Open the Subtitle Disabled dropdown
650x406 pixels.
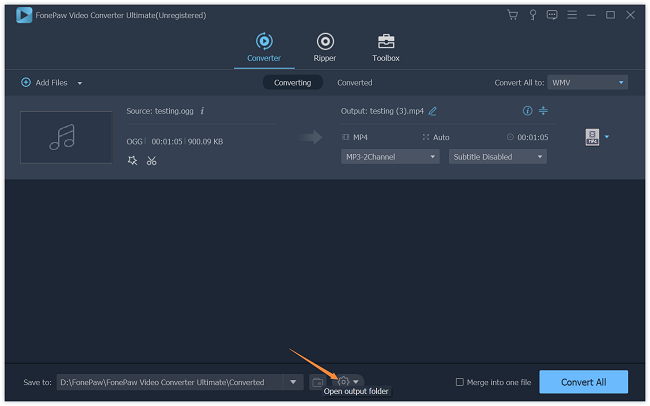tap(497, 157)
